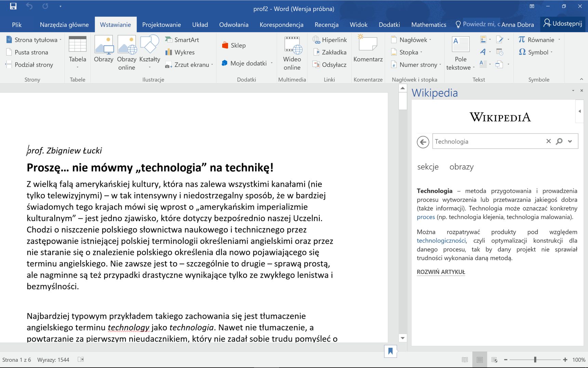
Task: Switch to the Projektowanie tab
Action: point(161,25)
